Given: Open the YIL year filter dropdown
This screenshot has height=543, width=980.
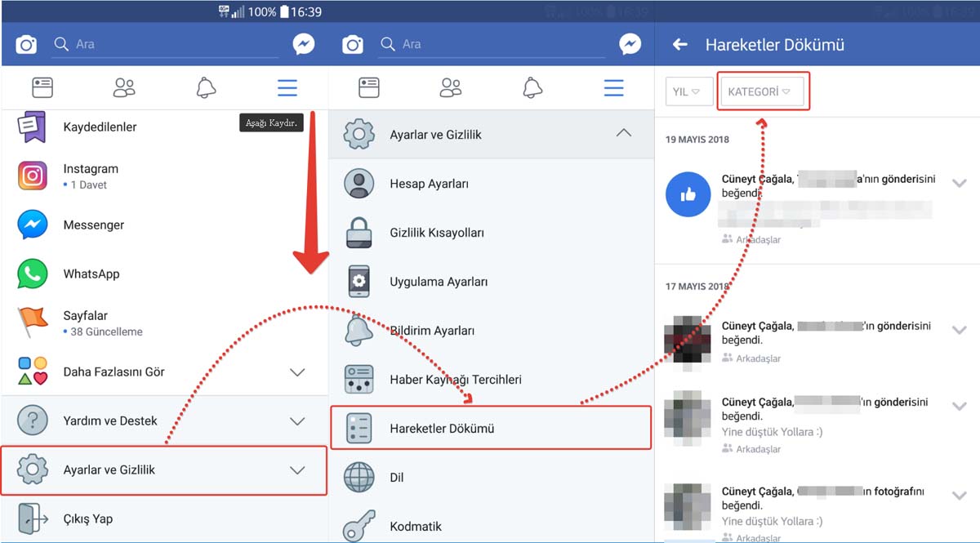Looking at the screenshot, I should pos(688,92).
